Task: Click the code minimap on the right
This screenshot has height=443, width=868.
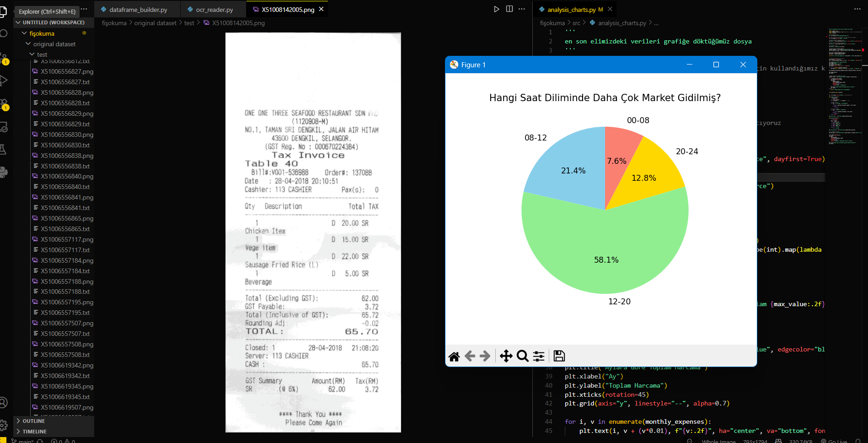Action: pos(845,87)
